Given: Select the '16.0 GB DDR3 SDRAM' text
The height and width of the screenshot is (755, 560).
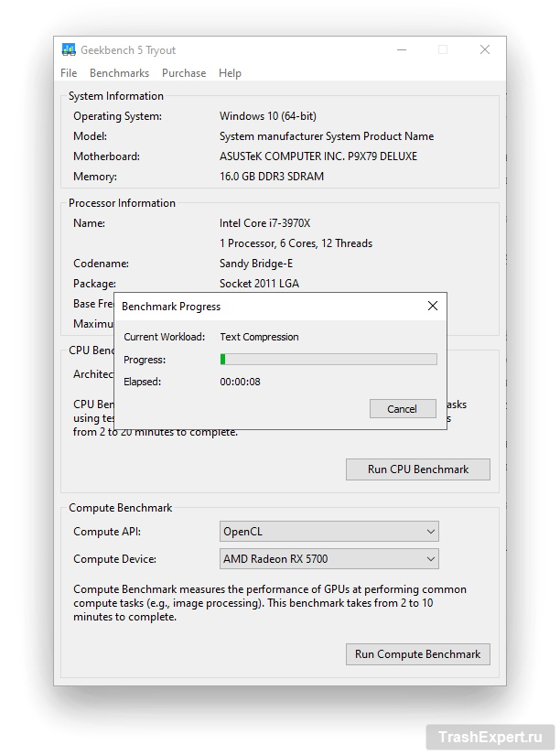Looking at the screenshot, I should pyautogui.click(x=272, y=177).
